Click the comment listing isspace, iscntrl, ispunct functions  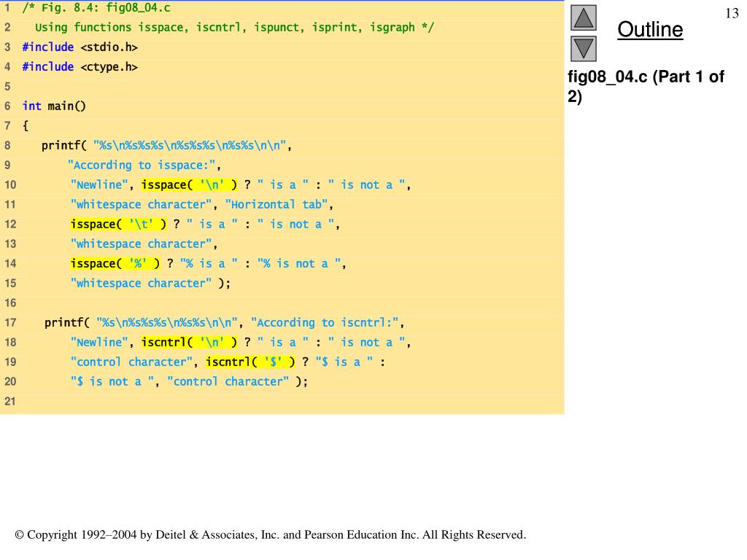[234, 27]
